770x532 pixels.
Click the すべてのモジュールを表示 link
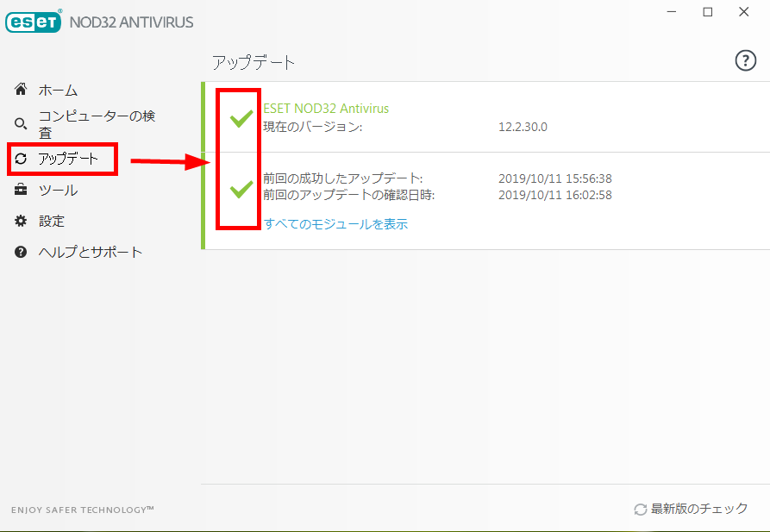(x=336, y=224)
